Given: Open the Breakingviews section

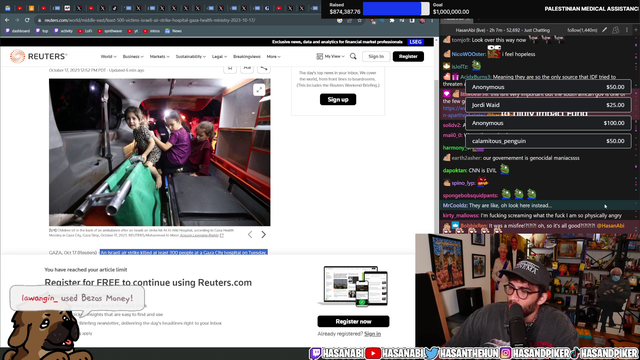Looking at the screenshot, I should pos(247,57).
